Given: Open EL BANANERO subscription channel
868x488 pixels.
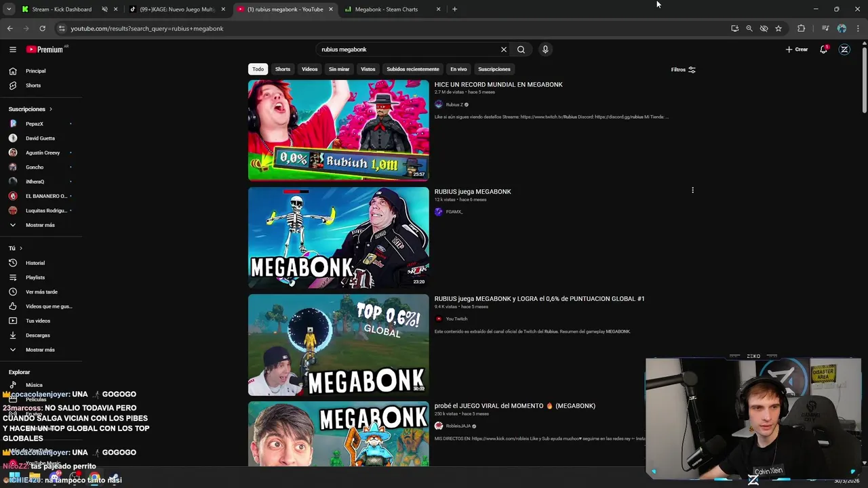Looking at the screenshot, I should (41, 196).
